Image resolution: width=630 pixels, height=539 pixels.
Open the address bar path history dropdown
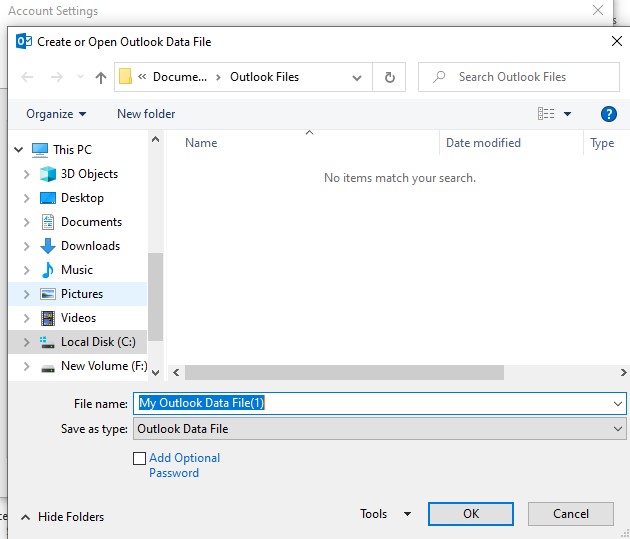(x=356, y=77)
